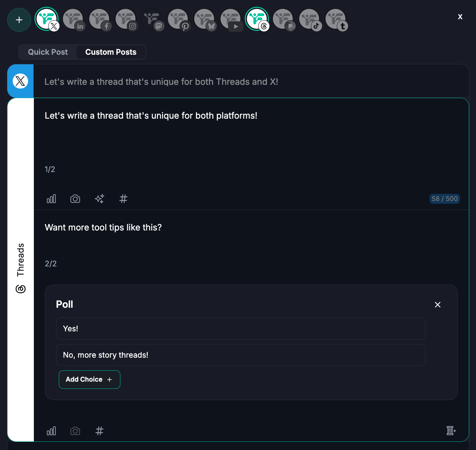Select the TikTok account avatar
Screen dimensions: 476x450
click(309, 19)
